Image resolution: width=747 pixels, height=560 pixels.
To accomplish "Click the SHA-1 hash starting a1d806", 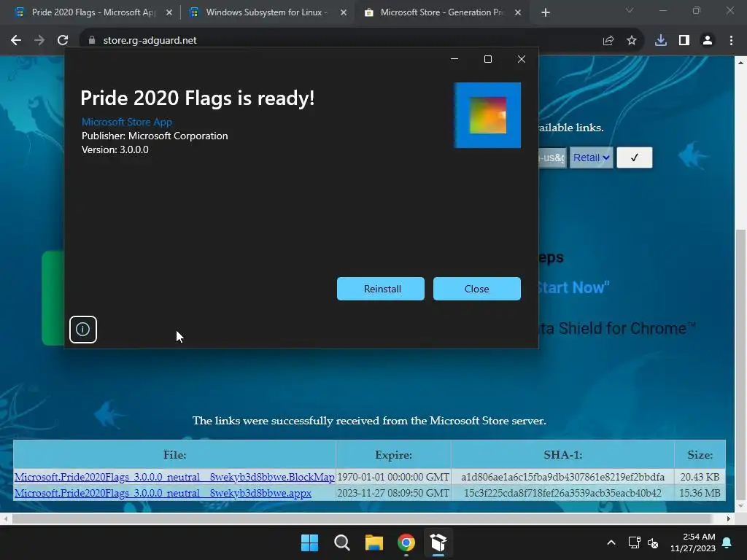I will coord(562,477).
